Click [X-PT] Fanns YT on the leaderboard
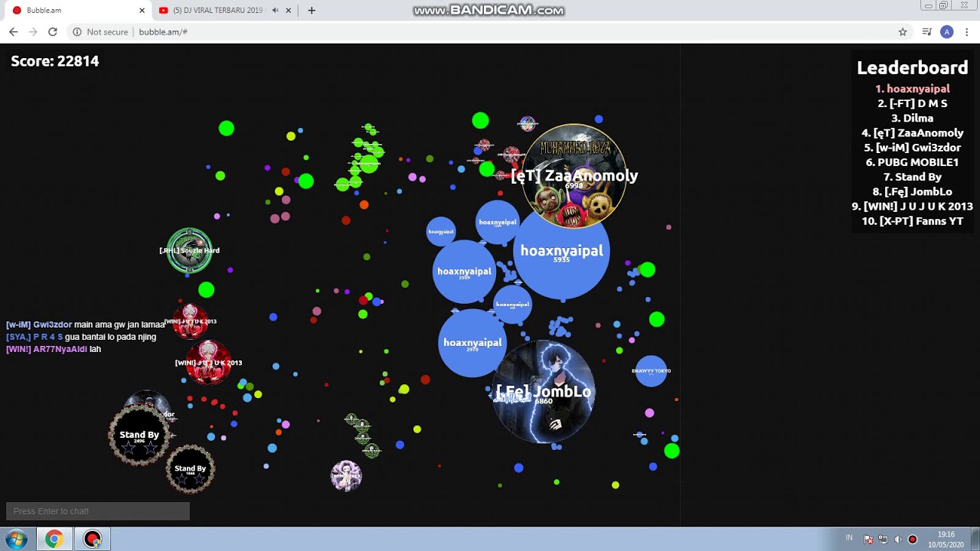Viewport: 980px width, 551px height. coord(913,221)
